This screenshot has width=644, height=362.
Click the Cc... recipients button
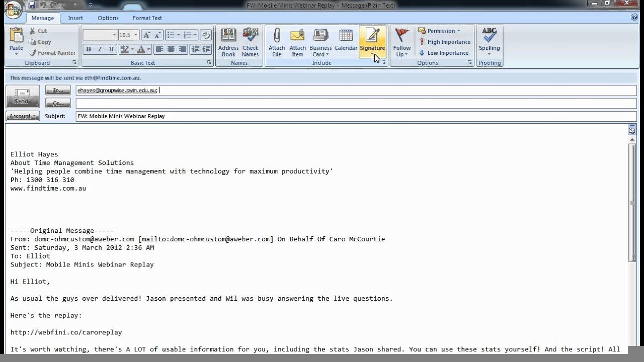(58, 103)
